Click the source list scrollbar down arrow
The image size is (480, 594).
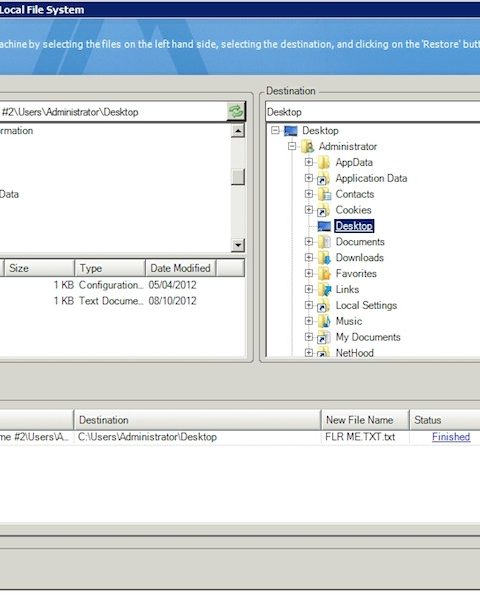pyautogui.click(x=238, y=245)
